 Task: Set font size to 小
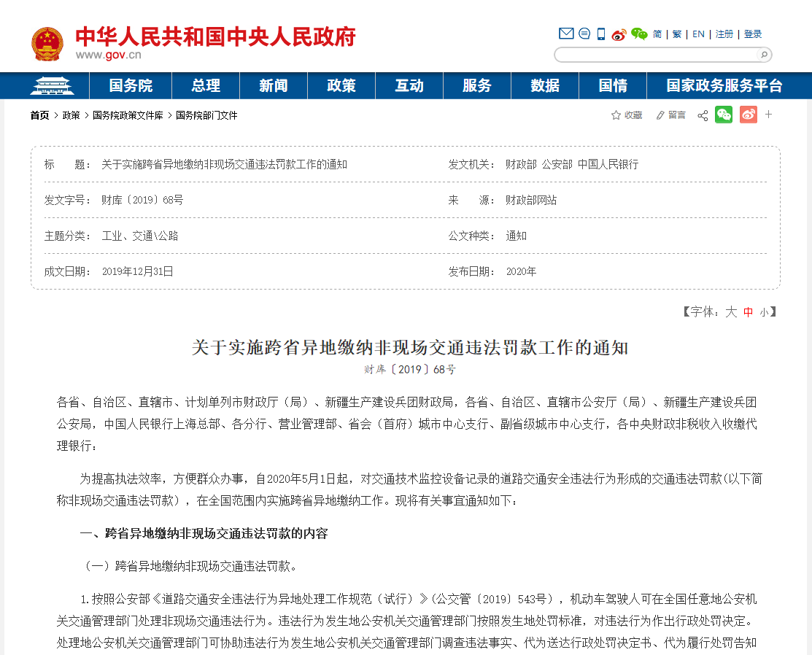click(763, 312)
